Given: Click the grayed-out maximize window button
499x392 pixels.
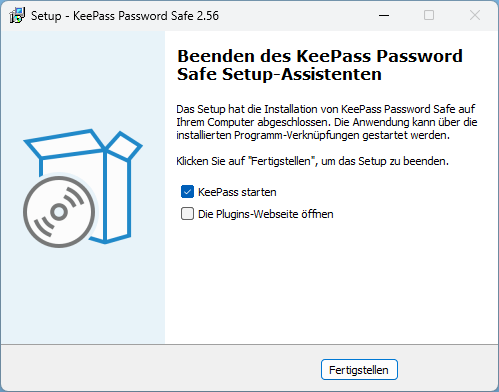Looking at the screenshot, I should 429,15.
